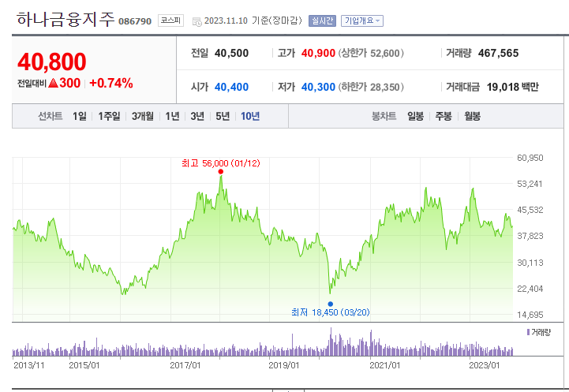Click the red up-triangle change indicator
The width and height of the screenshot is (569, 392).
click(x=54, y=84)
